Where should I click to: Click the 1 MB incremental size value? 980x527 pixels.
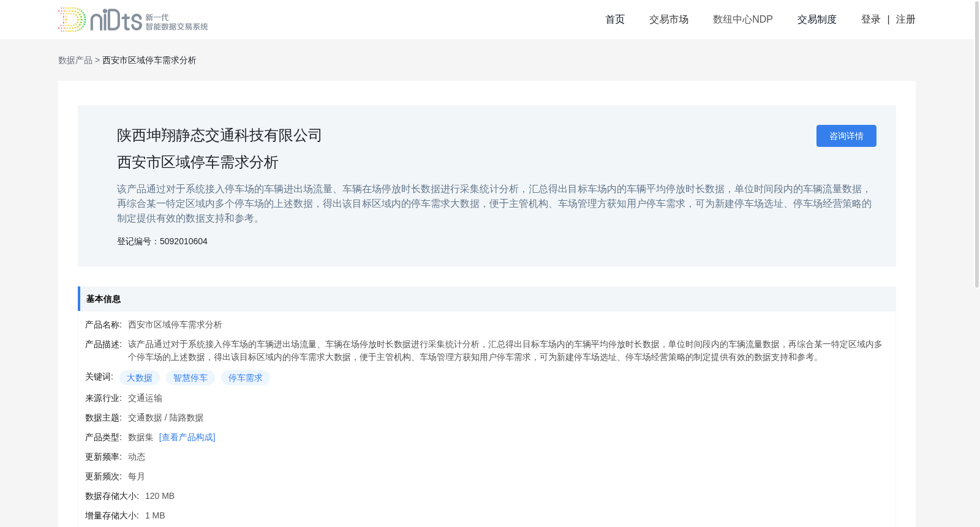[155, 515]
